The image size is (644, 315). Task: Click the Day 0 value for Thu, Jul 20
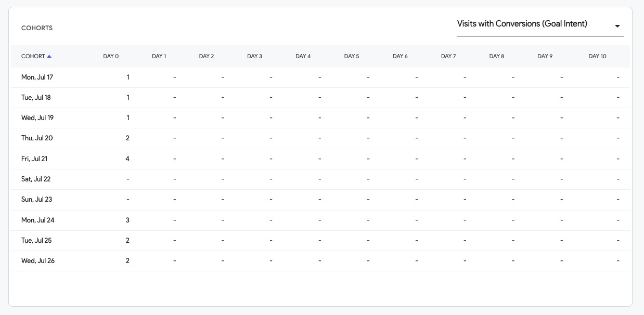pyautogui.click(x=127, y=138)
